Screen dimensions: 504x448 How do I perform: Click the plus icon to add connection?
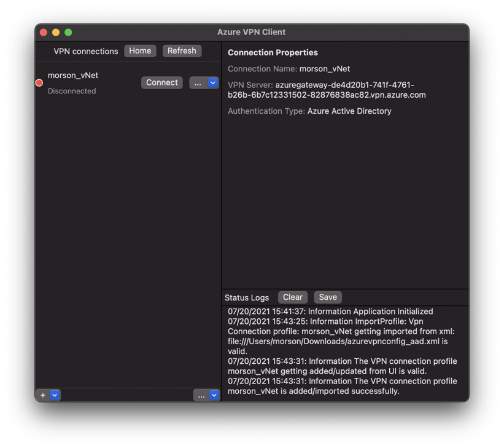point(43,395)
